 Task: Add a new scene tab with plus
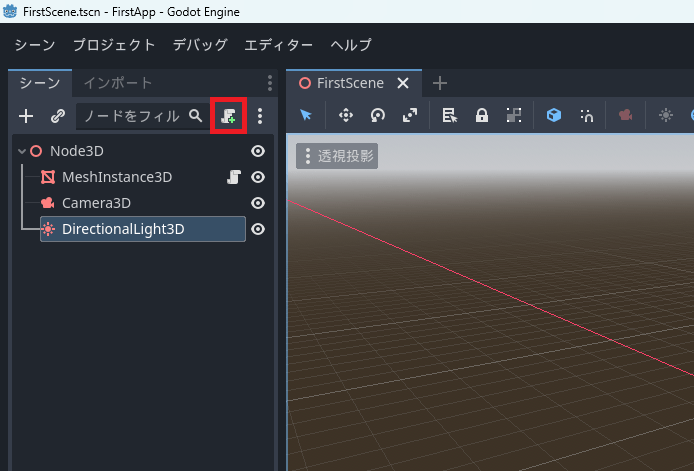(440, 83)
